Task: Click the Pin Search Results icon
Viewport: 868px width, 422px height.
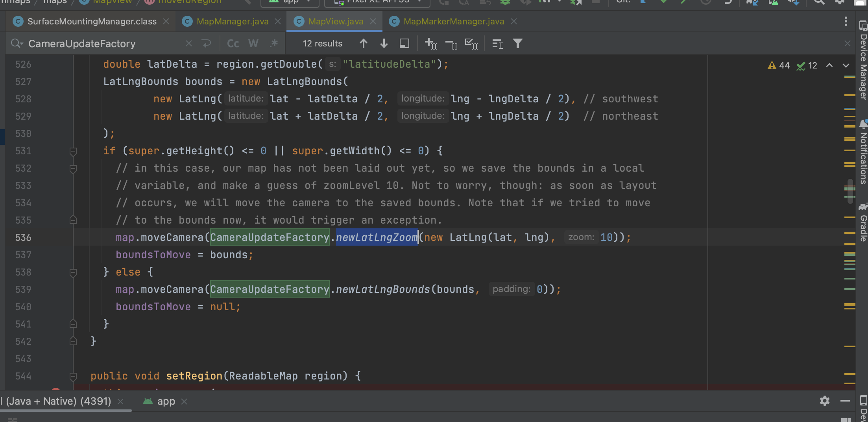Action: click(x=404, y=43)
